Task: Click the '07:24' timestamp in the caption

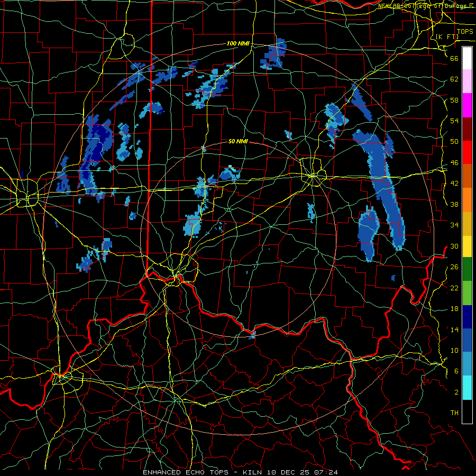Action: [326, 472]
